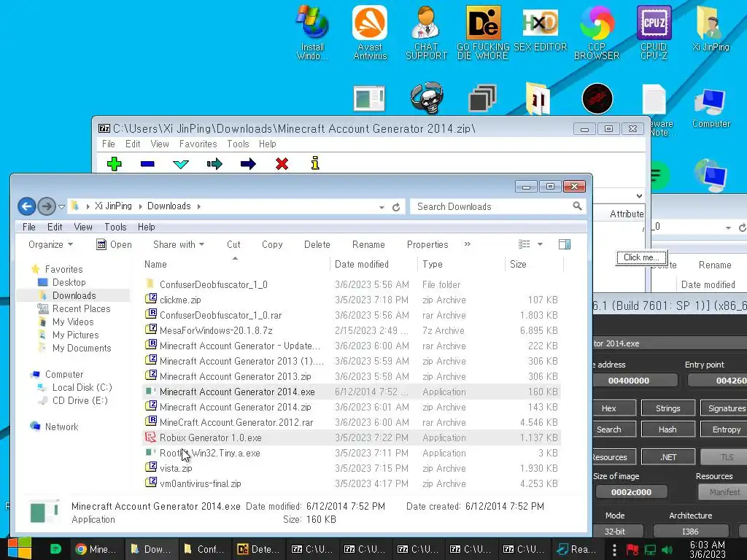
Task: Toggle the Explorer preview pane icon
Action: click(x=565, y=244)
